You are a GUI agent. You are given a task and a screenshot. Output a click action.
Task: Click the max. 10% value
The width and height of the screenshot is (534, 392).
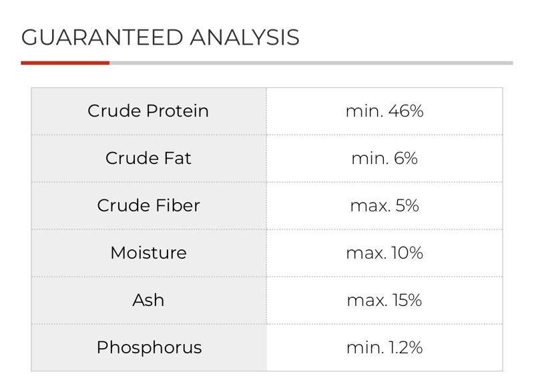pyautogui.click(x=384, y=253)
